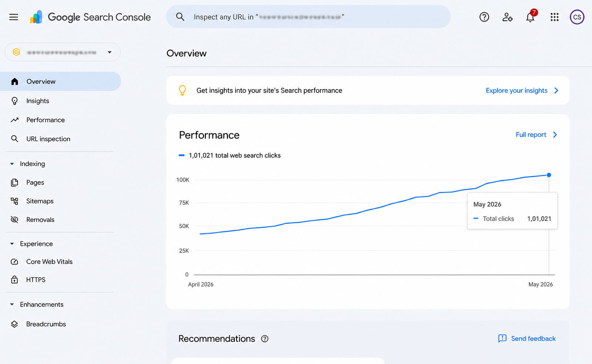Click the Send feedback speech icon
The width and height of the screenshot is (592, 364).
[502, 338]
